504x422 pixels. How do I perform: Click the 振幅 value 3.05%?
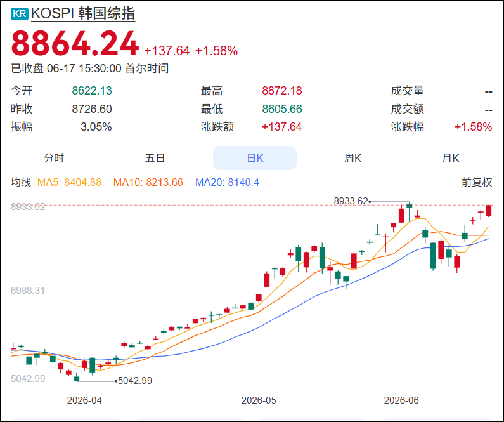[96, 127]
